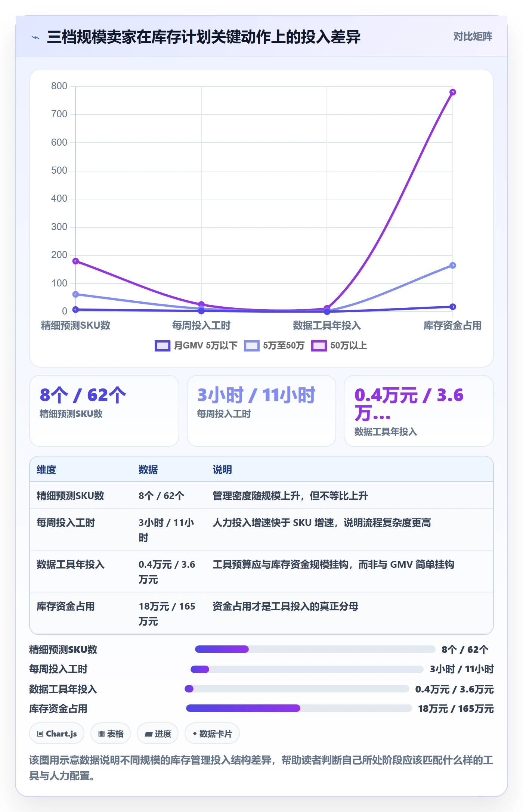Click the 5万至50万 point at 精细预测SKU数
The image size is (523, 812).
tap(75, 294)
